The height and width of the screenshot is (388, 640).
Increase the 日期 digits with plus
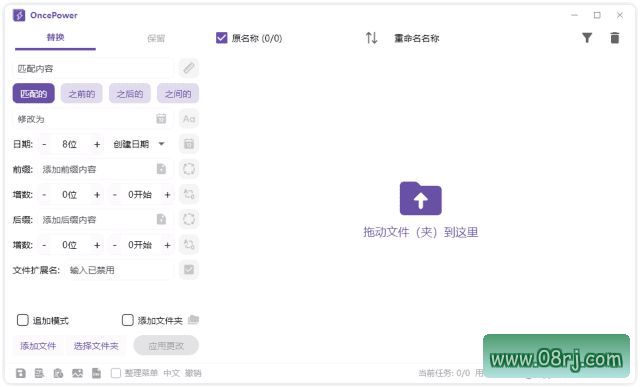[97, 144]
